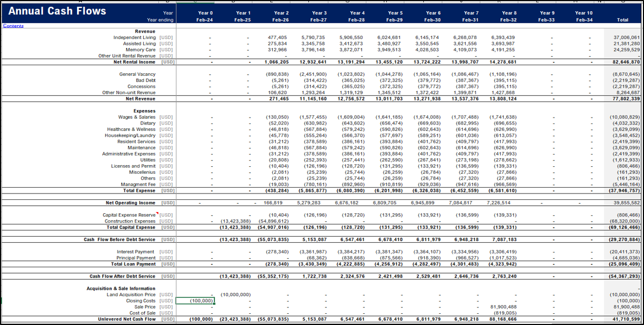Select the Interest Payment row label
This screenshot has height=325, width=644.
click(x=136, y=252)
